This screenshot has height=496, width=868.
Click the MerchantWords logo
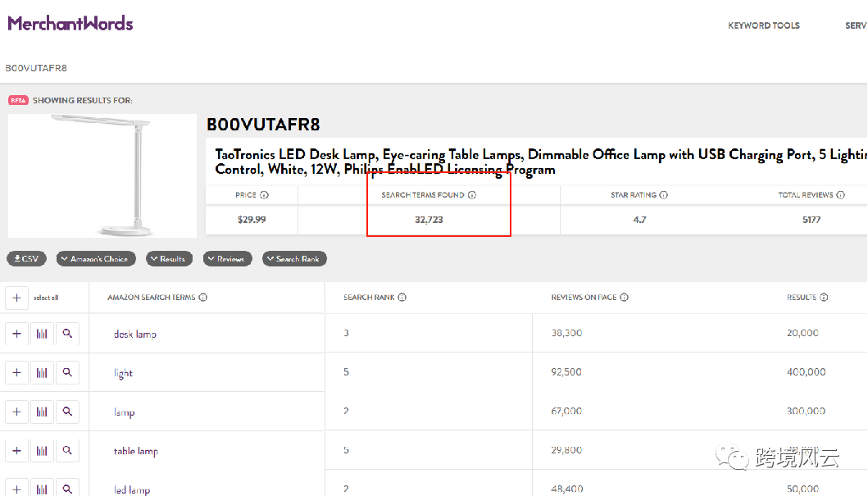(70, 23)
